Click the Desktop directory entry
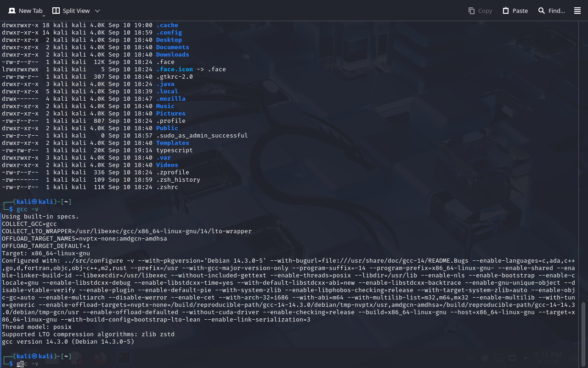 (169, 40)
